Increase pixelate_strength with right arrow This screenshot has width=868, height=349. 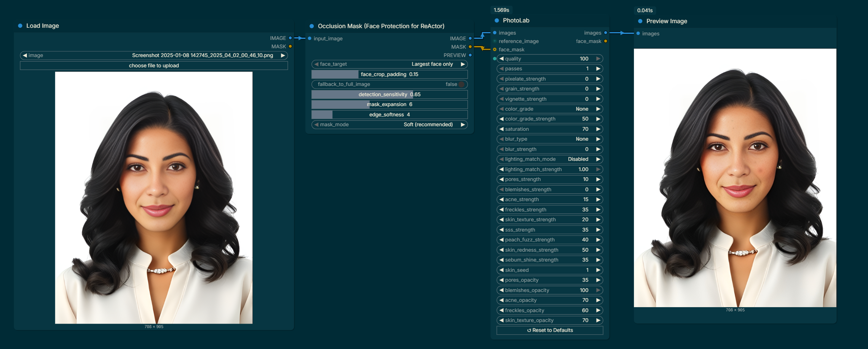click(x=598, y=79)
